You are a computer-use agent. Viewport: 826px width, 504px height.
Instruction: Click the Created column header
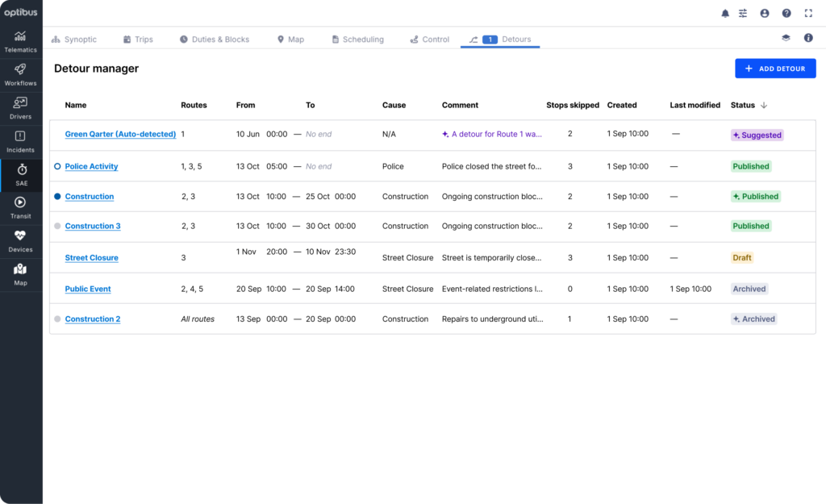click(622, 105)
